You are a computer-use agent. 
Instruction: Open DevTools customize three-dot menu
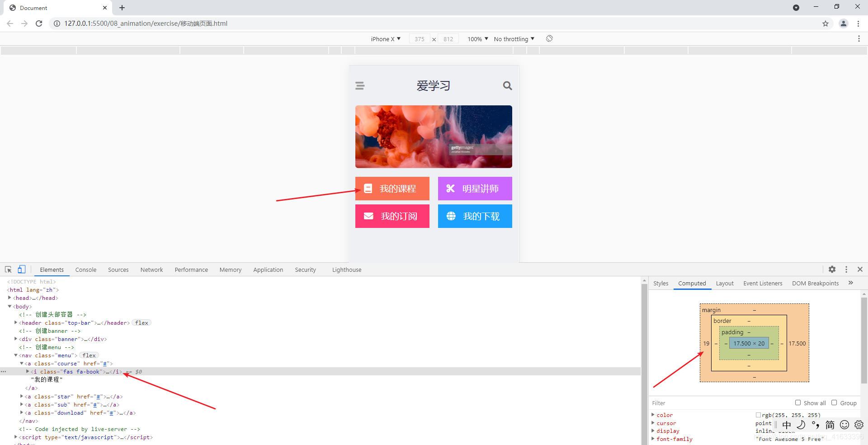[x=846, y=270]
